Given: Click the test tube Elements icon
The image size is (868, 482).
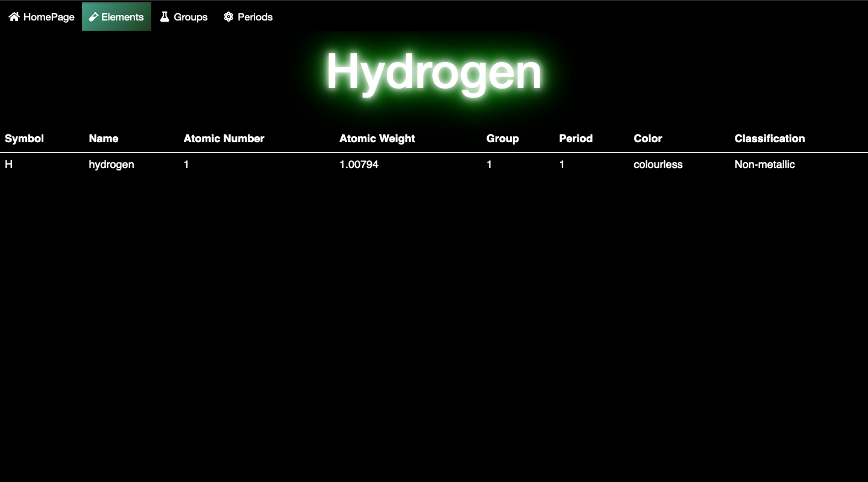Looking at the screenshot, I should pyautogui.click(x=93, y=17).
